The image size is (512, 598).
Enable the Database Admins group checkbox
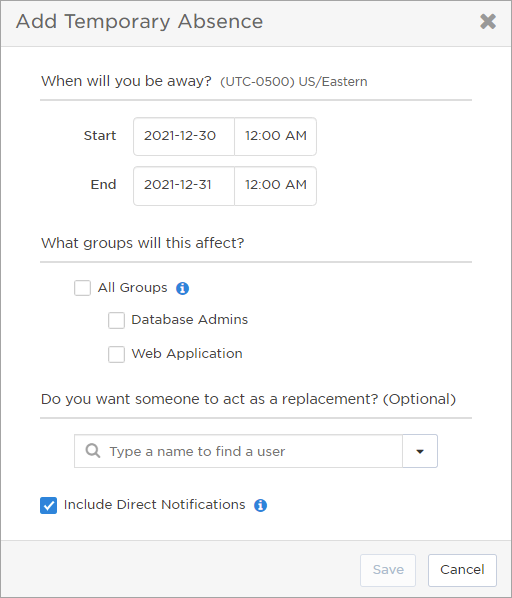116,320
